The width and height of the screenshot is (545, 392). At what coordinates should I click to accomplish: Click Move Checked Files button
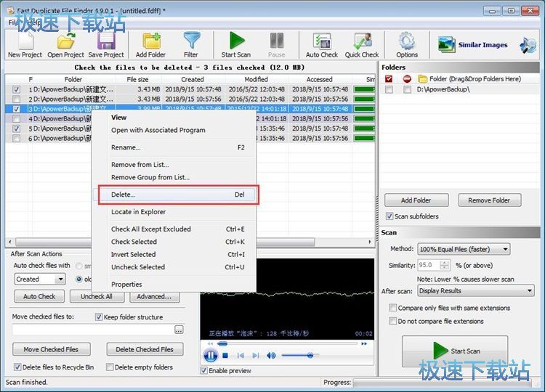click(51, 349)
